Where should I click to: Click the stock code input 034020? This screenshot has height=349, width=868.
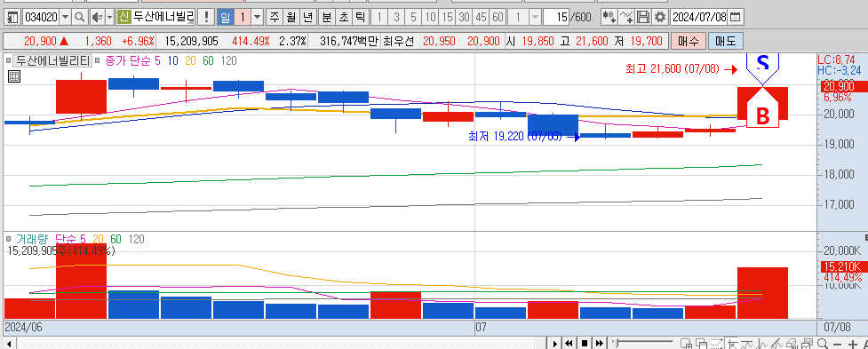tap(41, 17)
